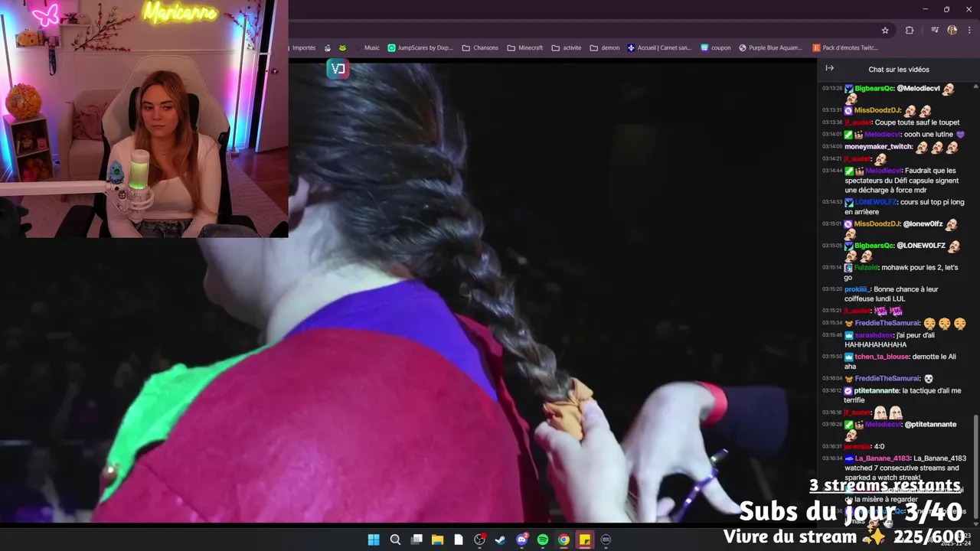Viewport: 980px width, 551px height.
Task: Open Windows taskbar search
Action: pyautogui.click(x=395, y=540)
